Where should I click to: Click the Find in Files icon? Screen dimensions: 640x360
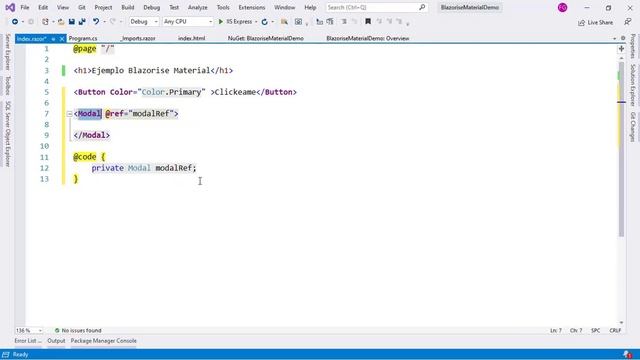[284, 22]
